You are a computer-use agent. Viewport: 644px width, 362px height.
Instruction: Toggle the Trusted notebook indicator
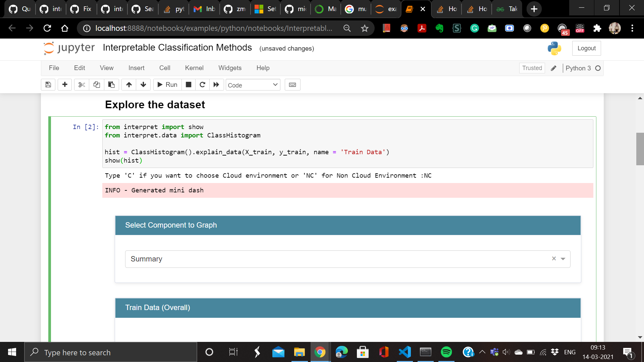[x=532, y=68]
